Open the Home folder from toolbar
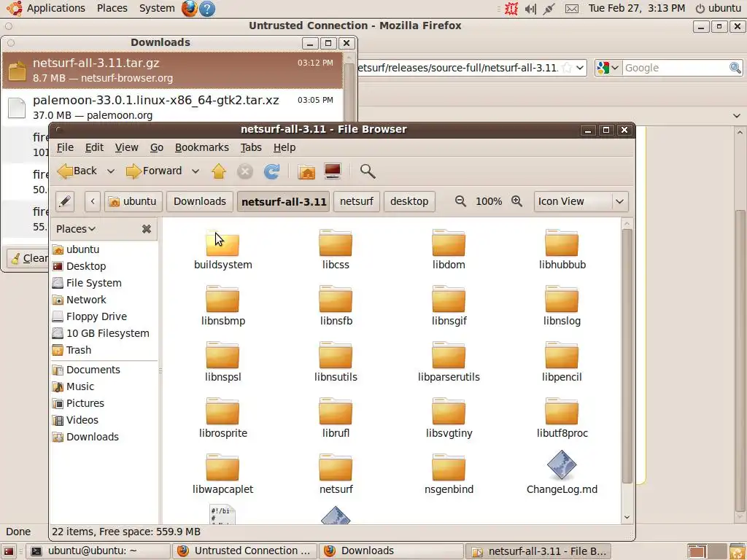The image size is (747, 560). (306, 171)
